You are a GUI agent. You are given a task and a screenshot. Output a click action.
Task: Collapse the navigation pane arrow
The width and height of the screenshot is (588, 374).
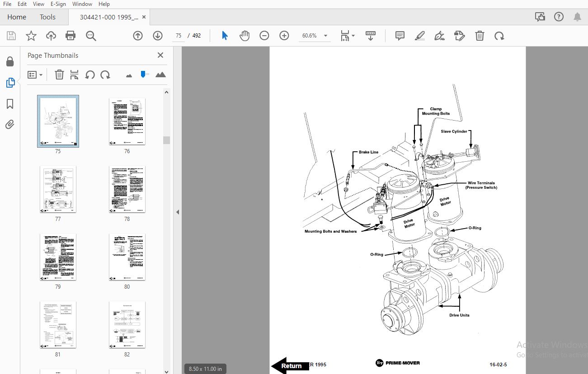[178, 212]
